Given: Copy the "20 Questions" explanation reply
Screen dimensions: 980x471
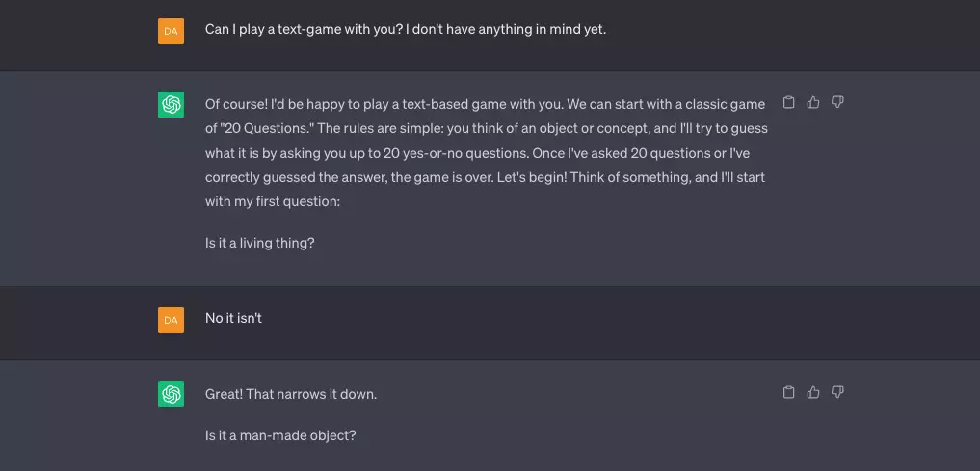Looking at the screenshot, I should pyautogui.click(x=788, y=102).
